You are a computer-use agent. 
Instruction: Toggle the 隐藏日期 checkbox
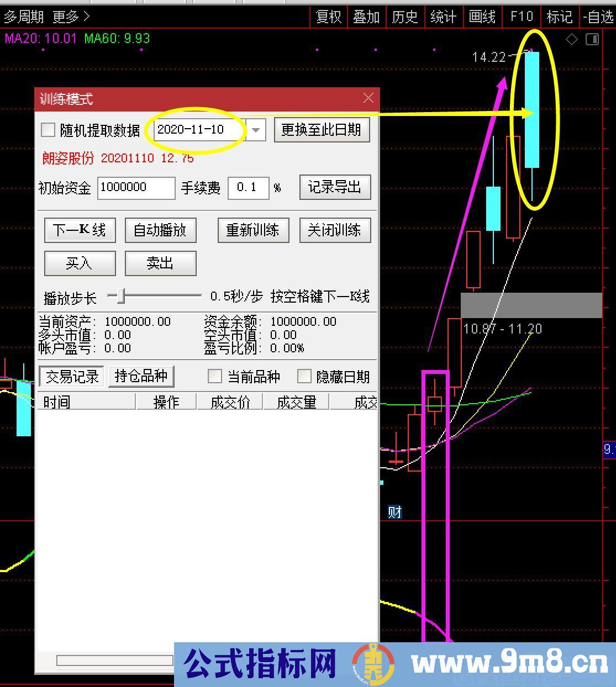304,377
